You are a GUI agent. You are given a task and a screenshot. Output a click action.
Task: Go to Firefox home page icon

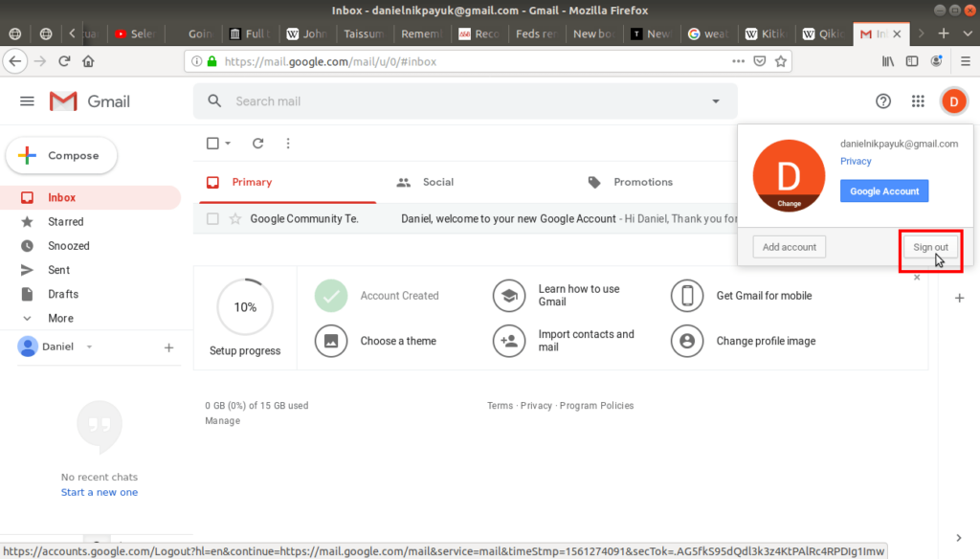(x=88, y=61)
